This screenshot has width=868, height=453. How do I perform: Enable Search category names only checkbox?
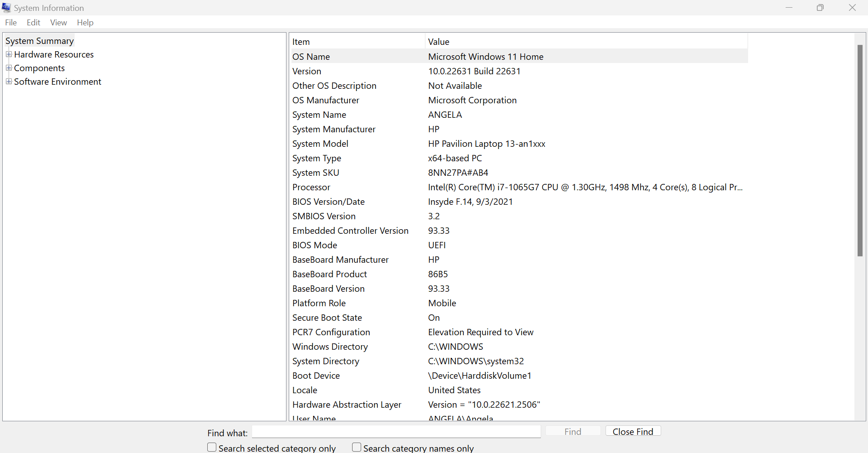[357, 448]
